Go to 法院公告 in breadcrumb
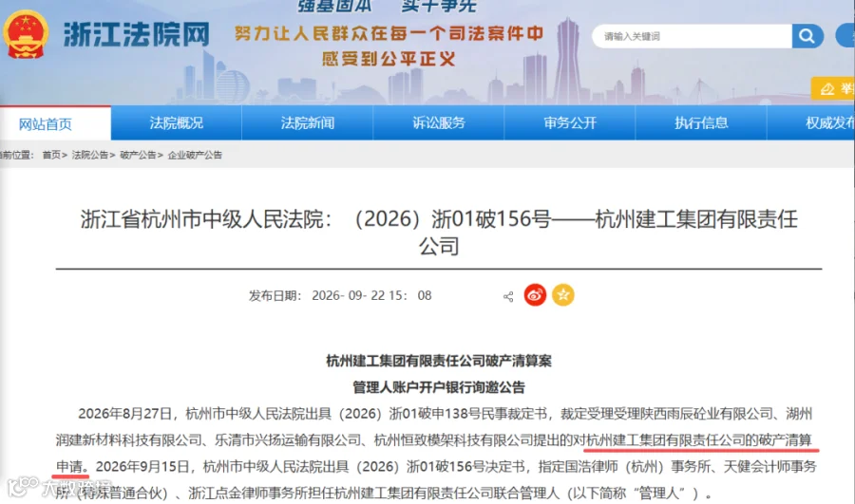 click(90, 155)
